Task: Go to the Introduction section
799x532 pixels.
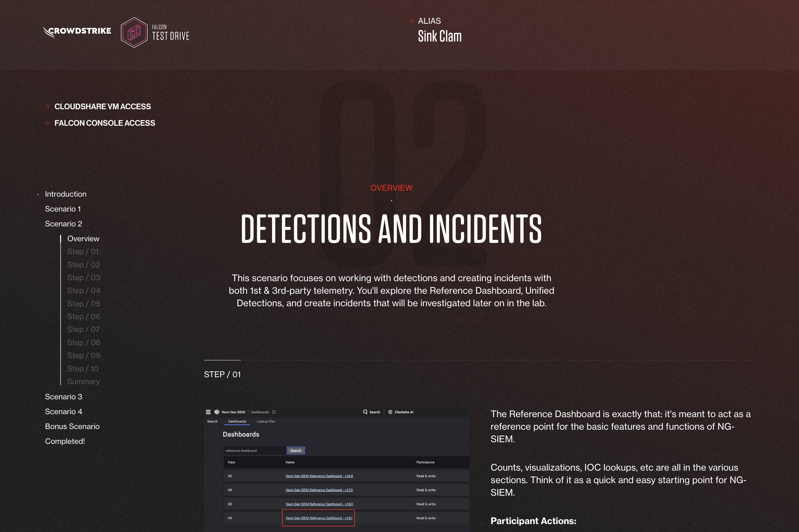Action: click(65, 194)
